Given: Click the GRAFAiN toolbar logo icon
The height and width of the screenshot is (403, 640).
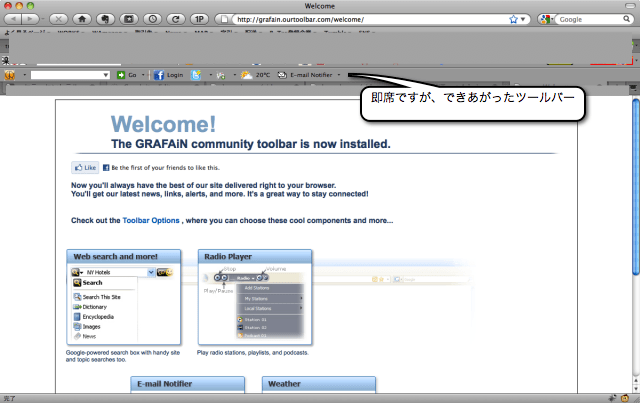Looking at the screenshot, I should click(9, 75).
